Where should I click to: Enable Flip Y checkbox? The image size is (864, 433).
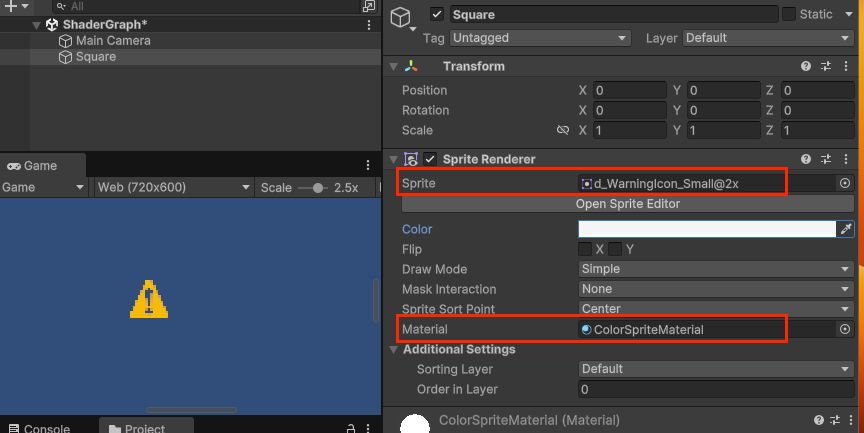tap(615, 249)
